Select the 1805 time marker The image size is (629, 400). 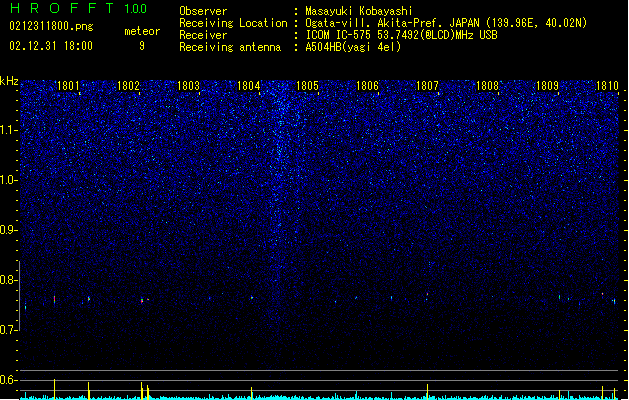click(307, 86)
